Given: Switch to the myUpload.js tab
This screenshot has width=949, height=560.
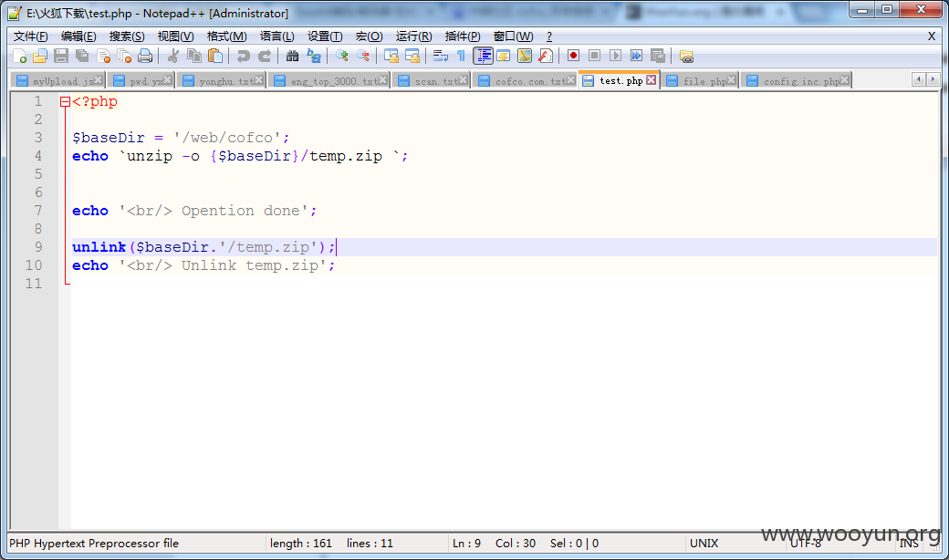Looking at the screenshot, I should point(58,81).
